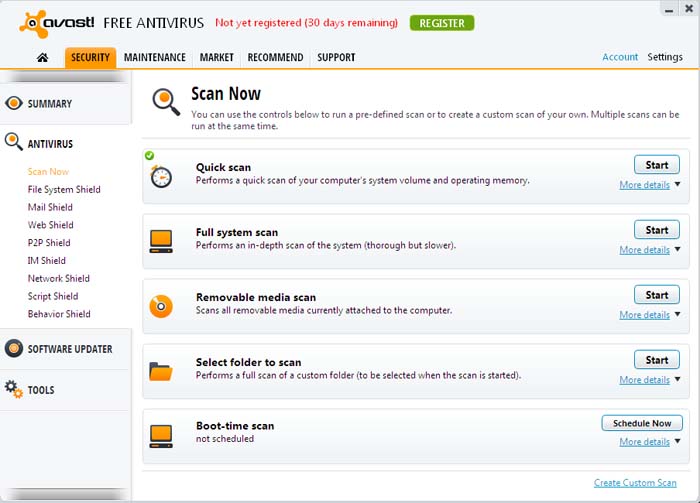This screenshot has width=700, height=503.
Task: Start the Select folder to scan
Action: click(657, 360)
